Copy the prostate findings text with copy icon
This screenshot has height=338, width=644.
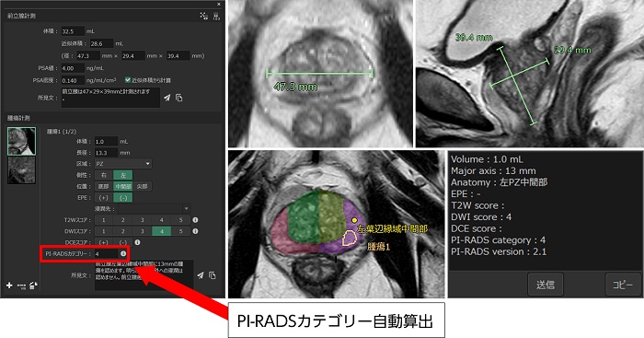179,98
